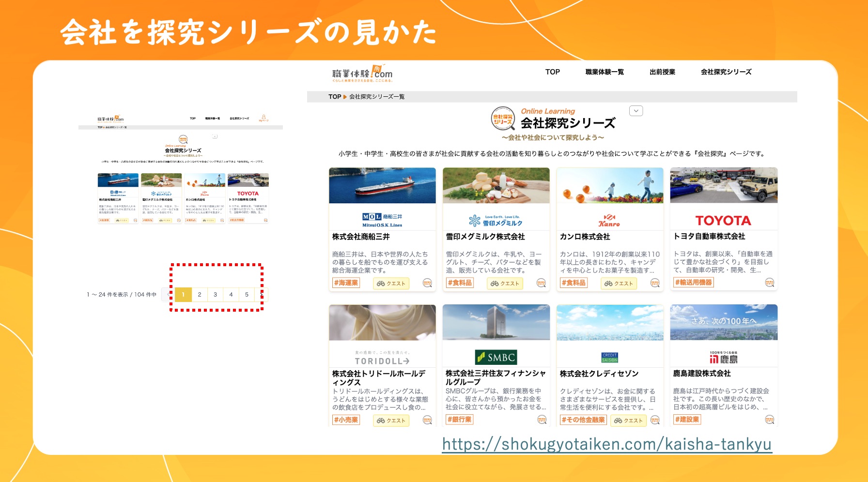Viewport: 868px width, 482px height.
Task: Click the SMBC logo on the 三井住友 card
Action: point(496,357)
